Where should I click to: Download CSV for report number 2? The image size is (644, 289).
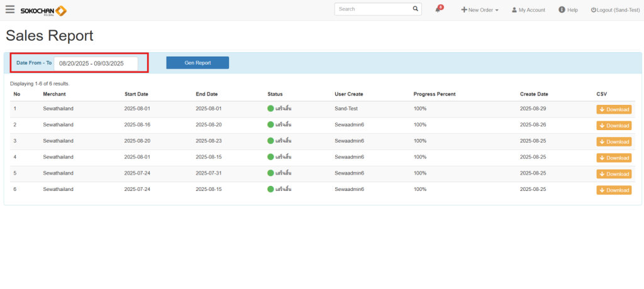614,126
